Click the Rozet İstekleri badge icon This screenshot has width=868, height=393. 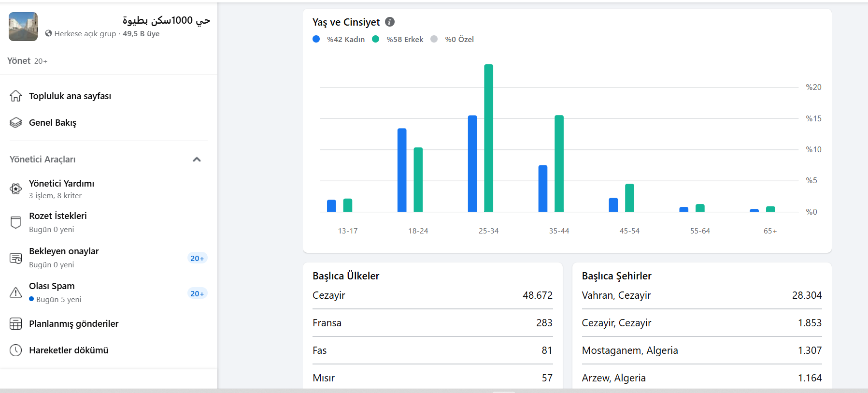tap(15, 222)
